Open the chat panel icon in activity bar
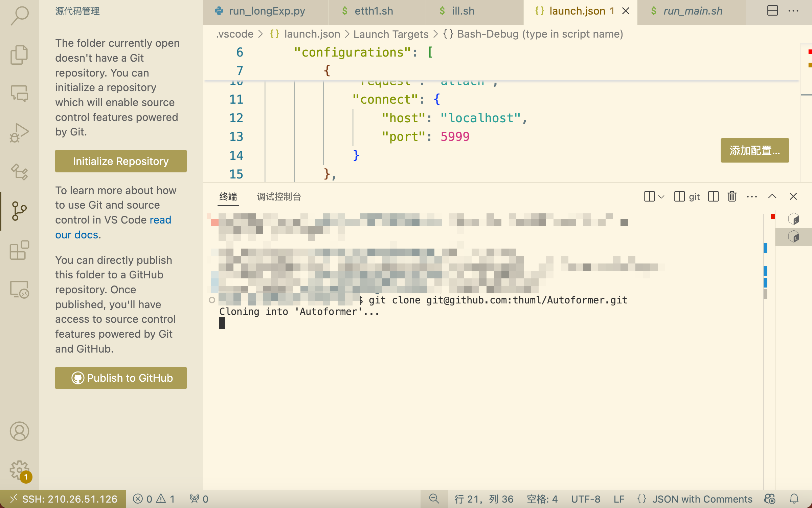The height and width of the screenshot is (508, 812). (x=19, y=93)
